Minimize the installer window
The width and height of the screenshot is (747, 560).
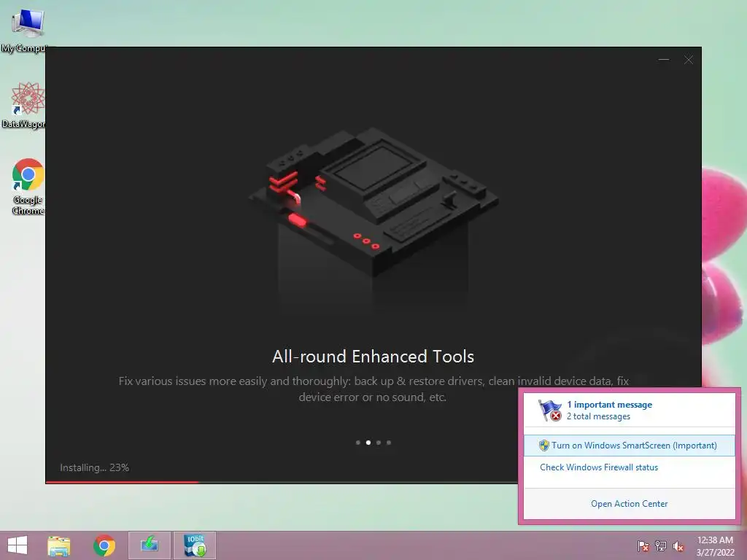pyautogui.click(x=664, y=60)
